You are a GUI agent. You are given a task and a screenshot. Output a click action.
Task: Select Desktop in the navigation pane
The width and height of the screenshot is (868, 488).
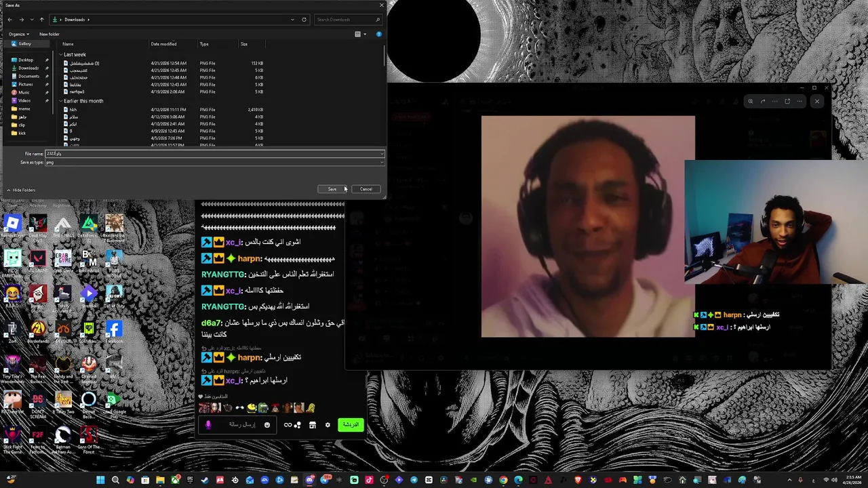(x=26, y=60)
